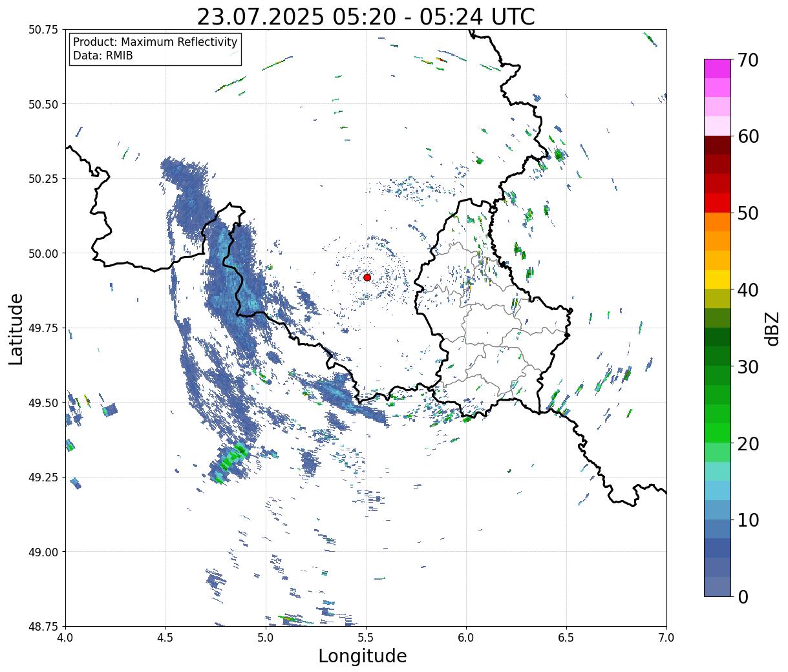This screenshot has height=672, width=788.
Task: Click the latitude tick label 48.75
Action: 43,627
